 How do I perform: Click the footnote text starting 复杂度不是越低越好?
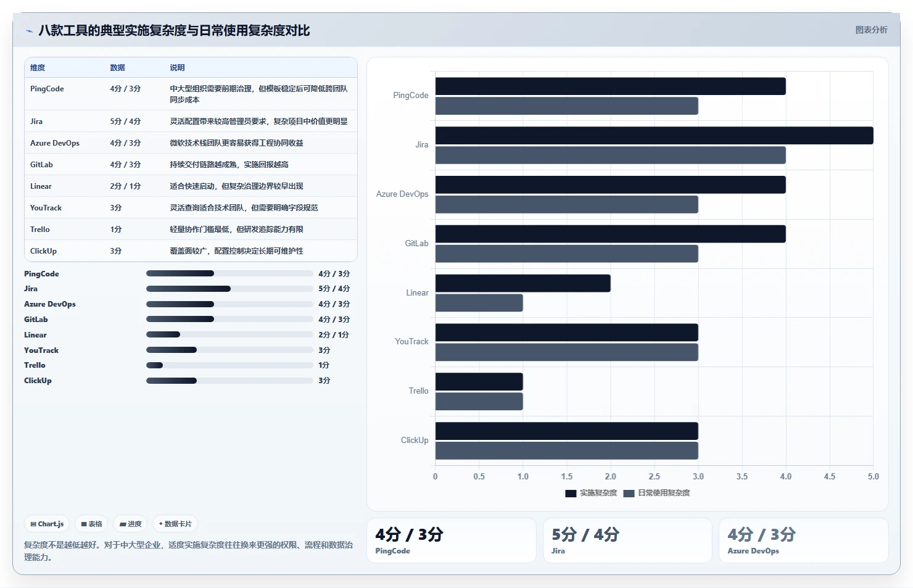(189, 551)
